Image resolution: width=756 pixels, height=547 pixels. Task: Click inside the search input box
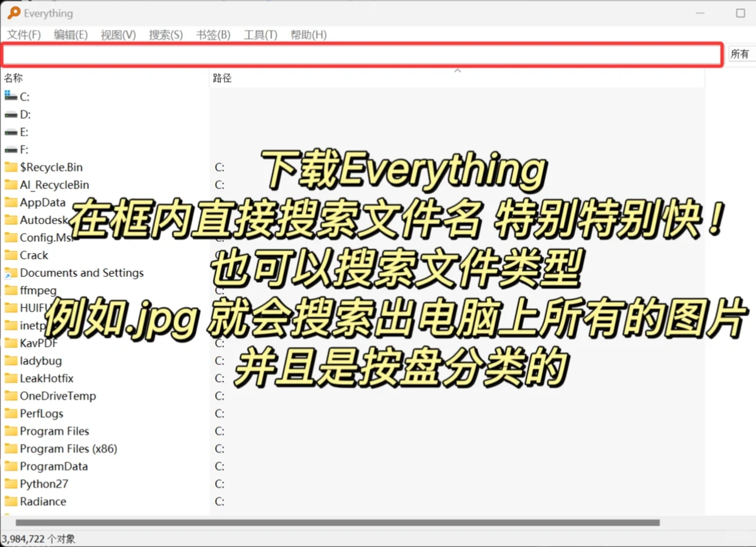[362, 55]
